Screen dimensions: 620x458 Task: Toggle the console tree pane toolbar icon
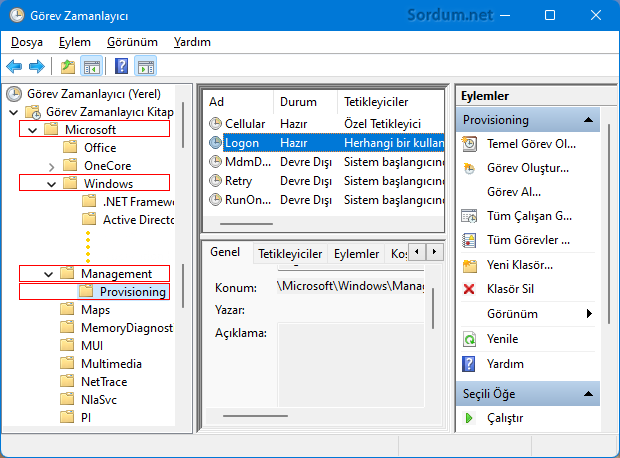point(92,66)
